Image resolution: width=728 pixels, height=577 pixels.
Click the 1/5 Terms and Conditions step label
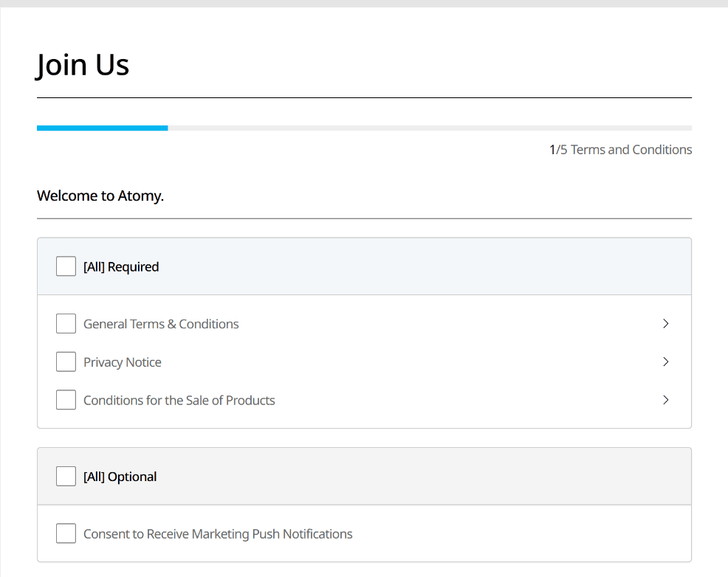621,150
